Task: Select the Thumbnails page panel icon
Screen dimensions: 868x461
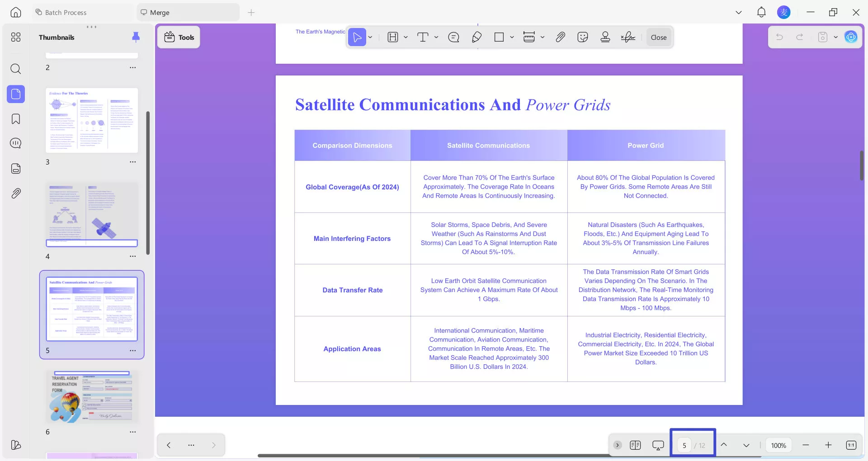Action: pyautogui.click(x=16, y=94)
